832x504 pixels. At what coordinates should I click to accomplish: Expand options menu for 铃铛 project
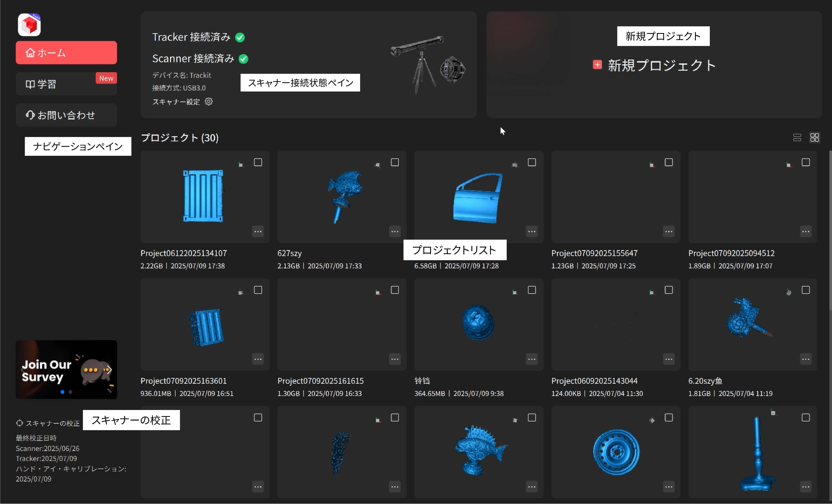point(531,359)
